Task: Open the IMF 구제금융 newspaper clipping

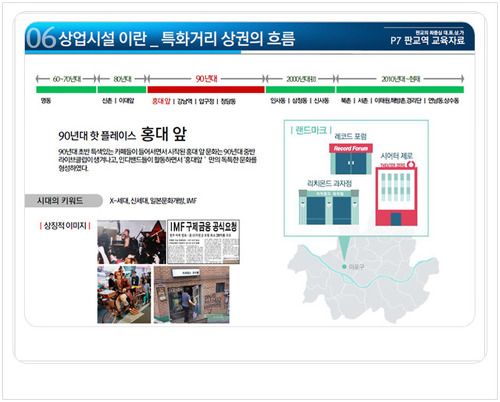Action: pos(203,242)
